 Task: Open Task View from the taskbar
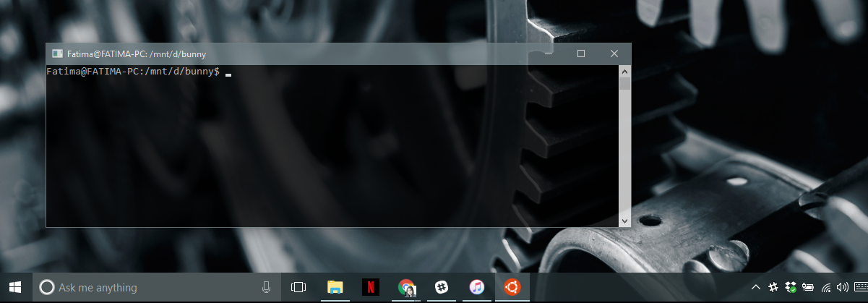[x=298, y=287]
